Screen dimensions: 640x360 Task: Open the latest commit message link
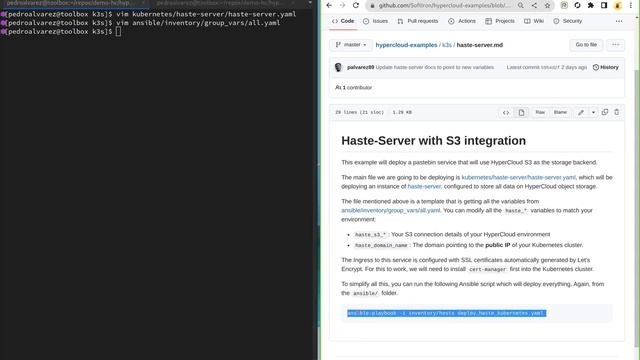[435, 67]
